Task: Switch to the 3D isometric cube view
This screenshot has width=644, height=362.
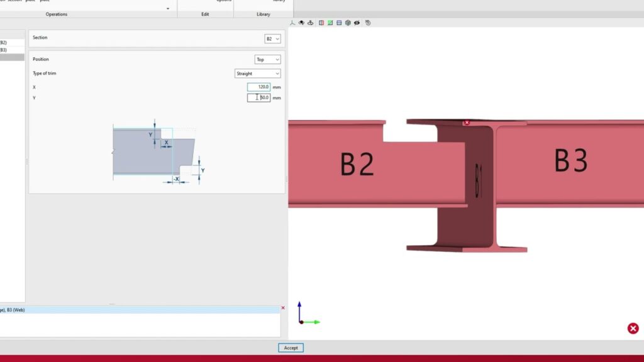Action: [x=348, y=23]
